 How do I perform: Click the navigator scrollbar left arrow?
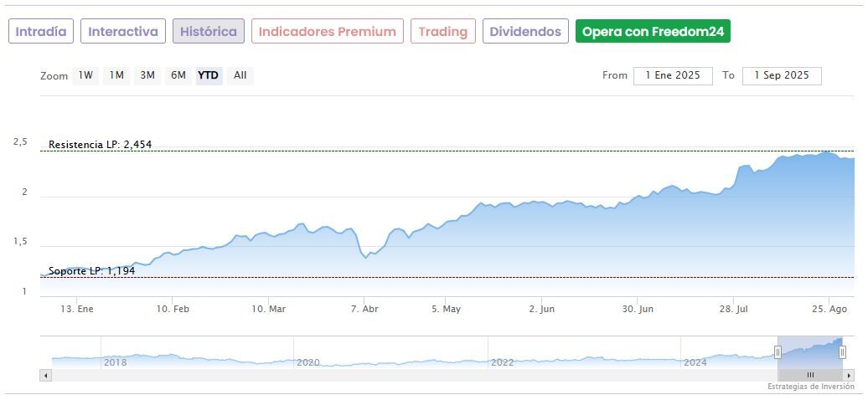tap(46, 376)
